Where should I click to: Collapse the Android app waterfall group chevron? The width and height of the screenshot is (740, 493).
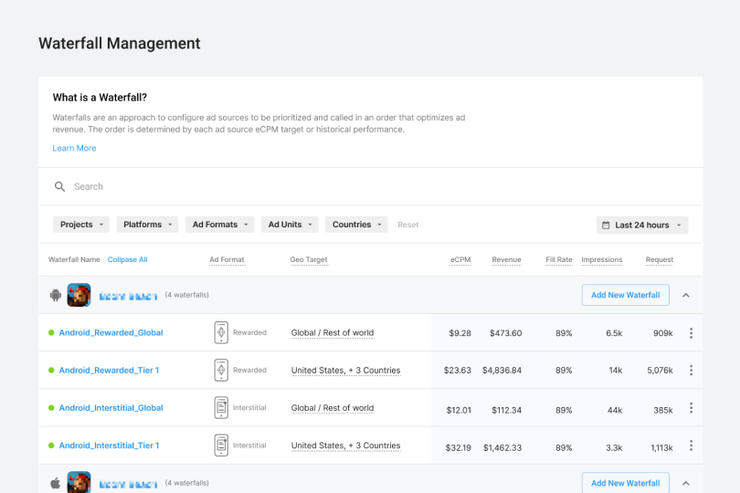tap(686, 295)
